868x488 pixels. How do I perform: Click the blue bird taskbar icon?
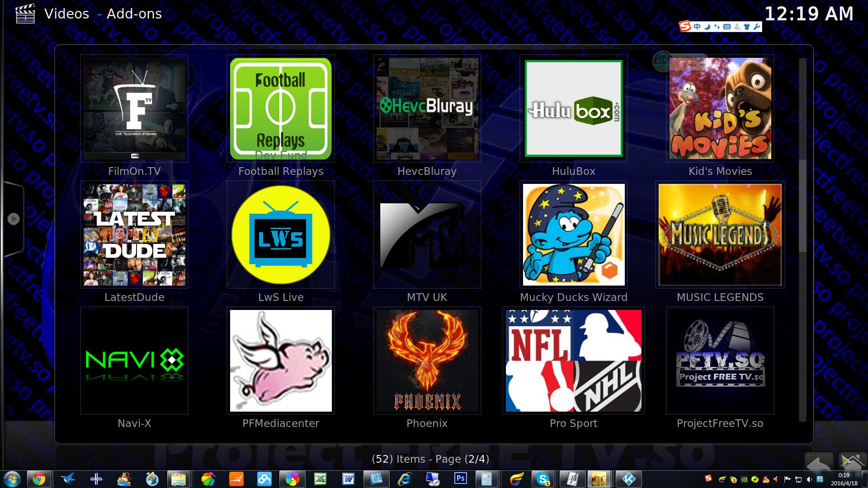68,479
